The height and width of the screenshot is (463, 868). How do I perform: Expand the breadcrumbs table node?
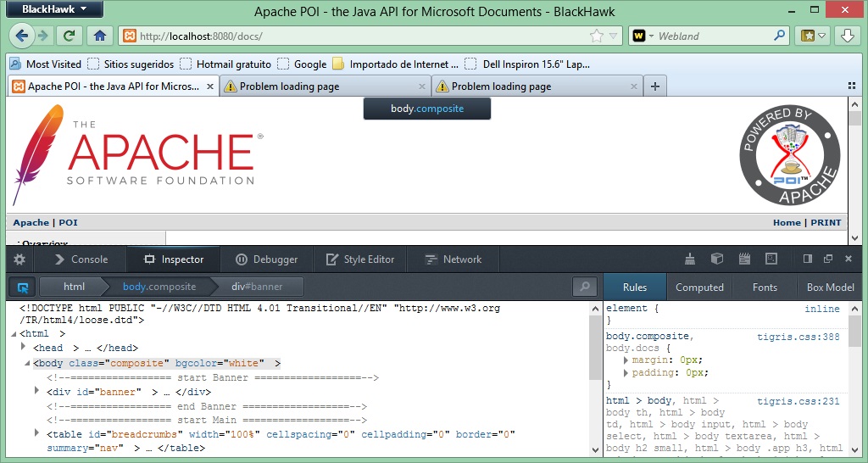tap(37, 433)
